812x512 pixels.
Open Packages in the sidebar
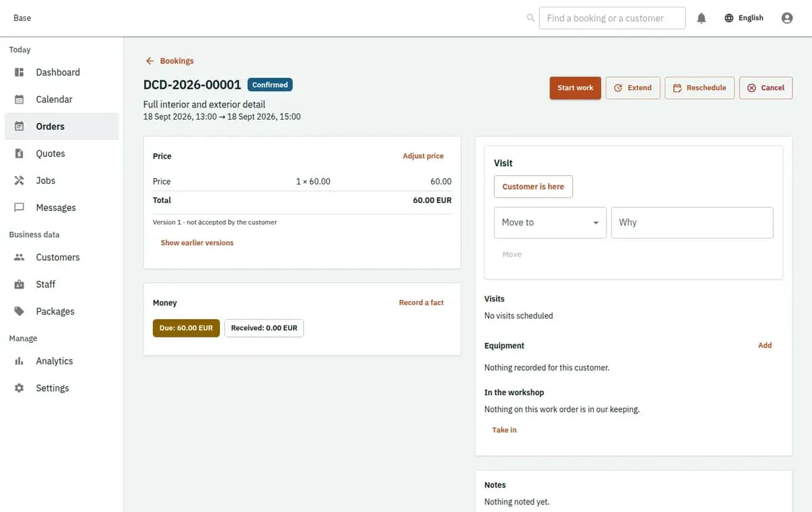coord(62,311)
